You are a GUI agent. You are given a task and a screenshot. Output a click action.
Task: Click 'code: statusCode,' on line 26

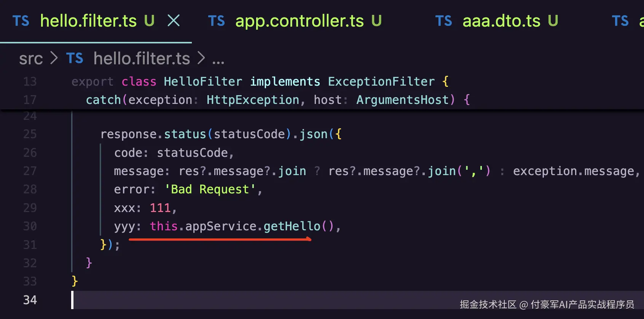(174, 153)
